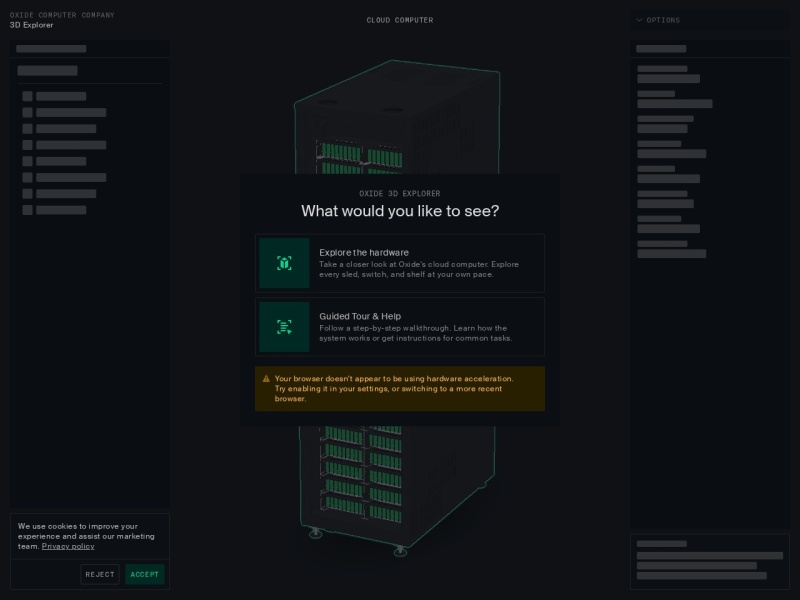
Task: Expand the Options chevron in the header
Action: click(639, 20)
